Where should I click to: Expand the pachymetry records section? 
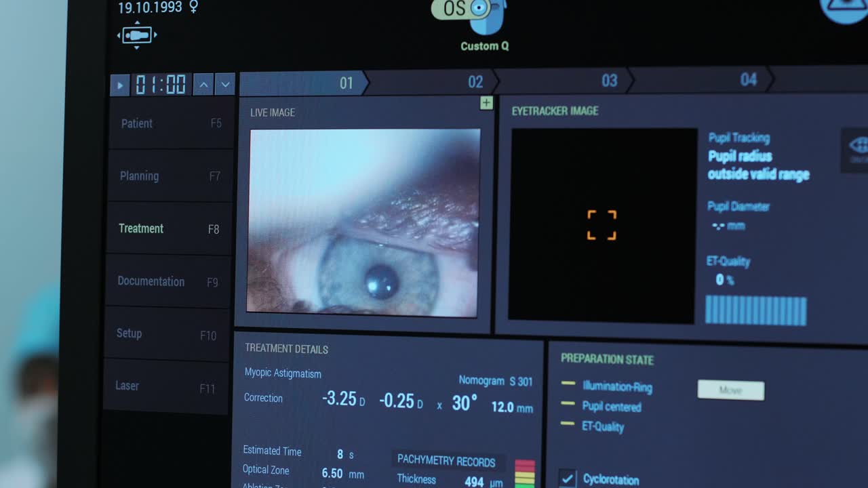[x=448, y=462]
